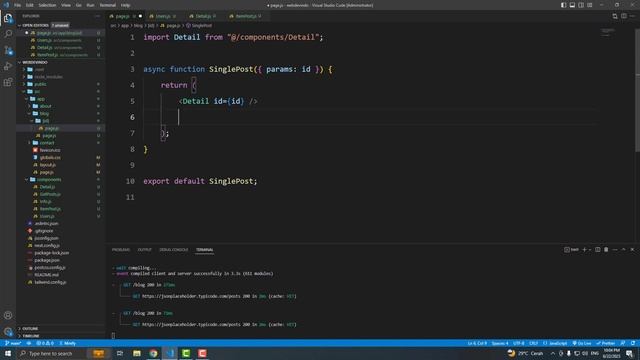Open the Terminal menu
The height and width of the screenshot is (360, 640).
(107, 5)
